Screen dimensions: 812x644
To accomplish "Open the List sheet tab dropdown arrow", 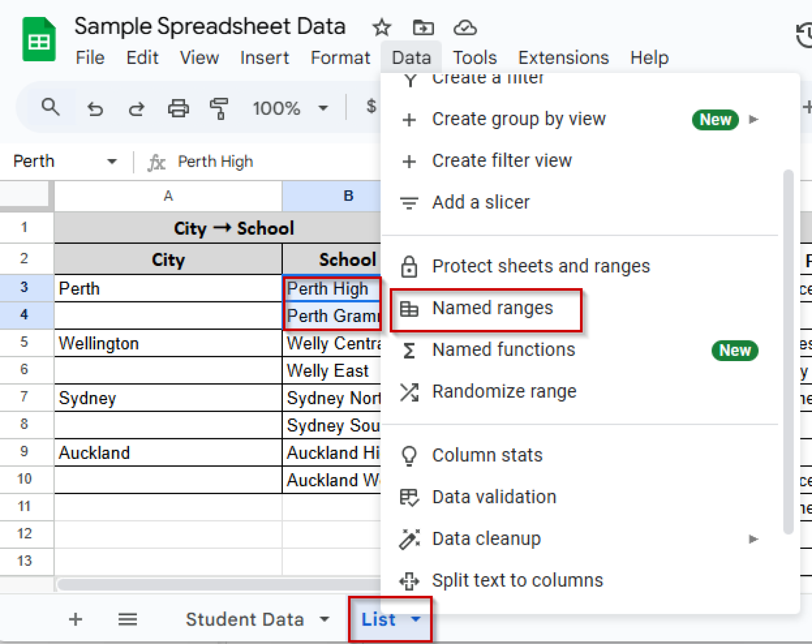I will [416, 619].
